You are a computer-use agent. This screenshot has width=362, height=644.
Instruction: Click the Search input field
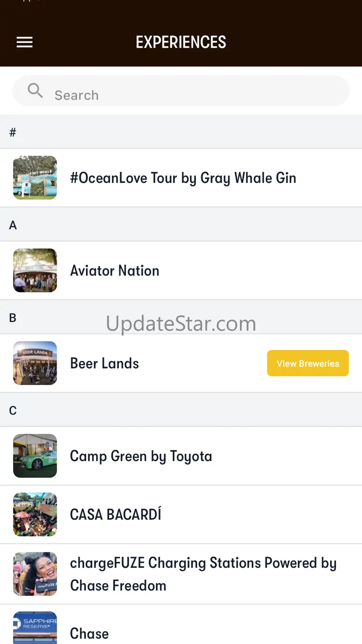(195, 95)
